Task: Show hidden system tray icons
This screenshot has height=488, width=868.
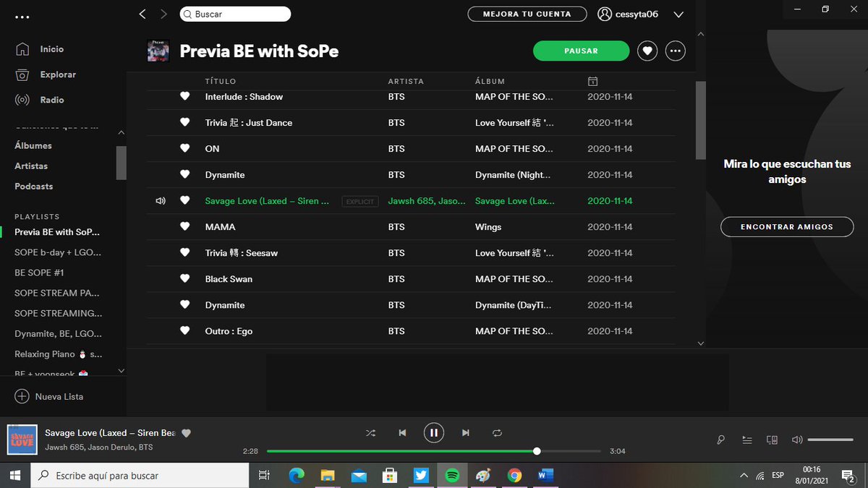Action: pos(744,476)
